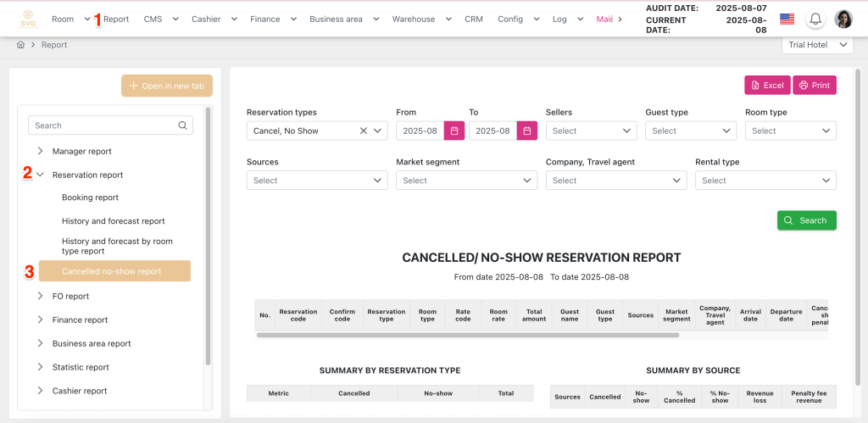Open the To date calendar icon
868x423 pixels.
click(527, 131)
